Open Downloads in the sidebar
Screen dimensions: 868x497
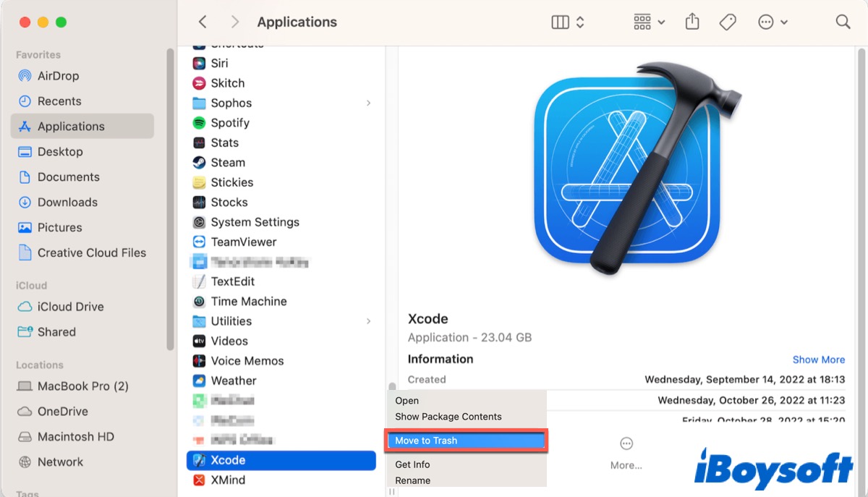[67, 203]
